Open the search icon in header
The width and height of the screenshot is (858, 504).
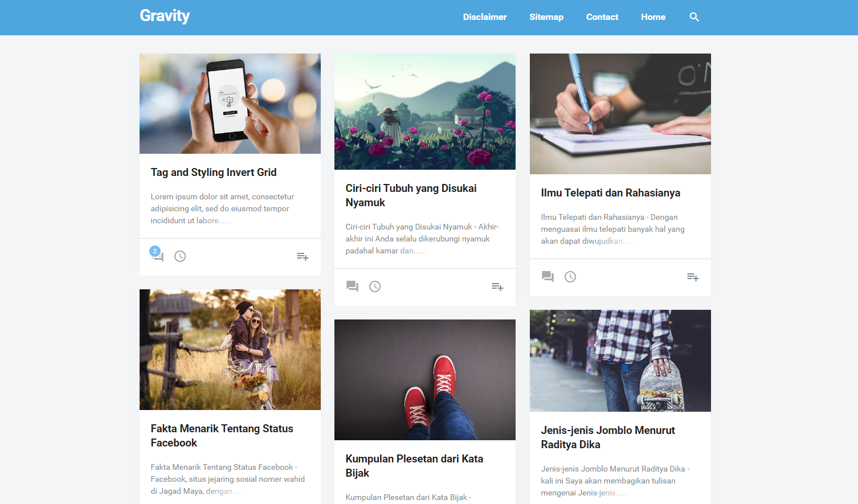pos(694,17)
